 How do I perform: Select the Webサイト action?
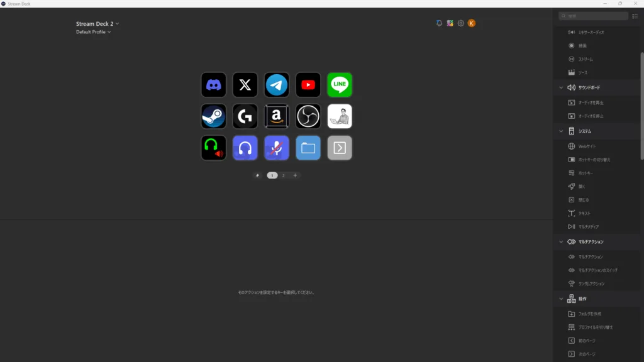[597, 146]
